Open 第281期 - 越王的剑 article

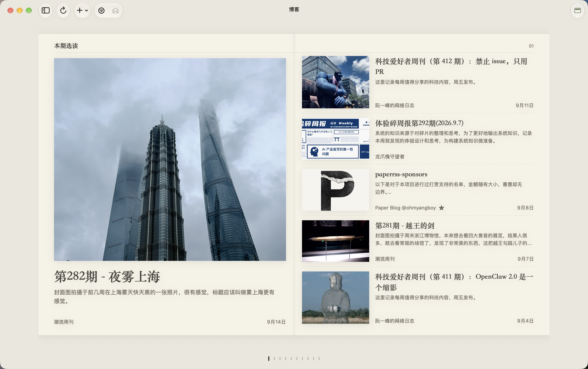[x=405, y=225]
